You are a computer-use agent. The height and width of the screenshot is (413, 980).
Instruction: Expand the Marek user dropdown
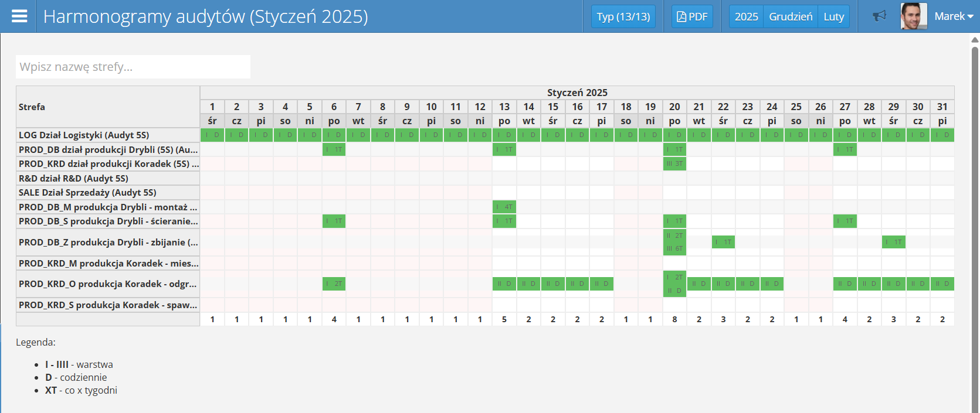coord(954,16)
